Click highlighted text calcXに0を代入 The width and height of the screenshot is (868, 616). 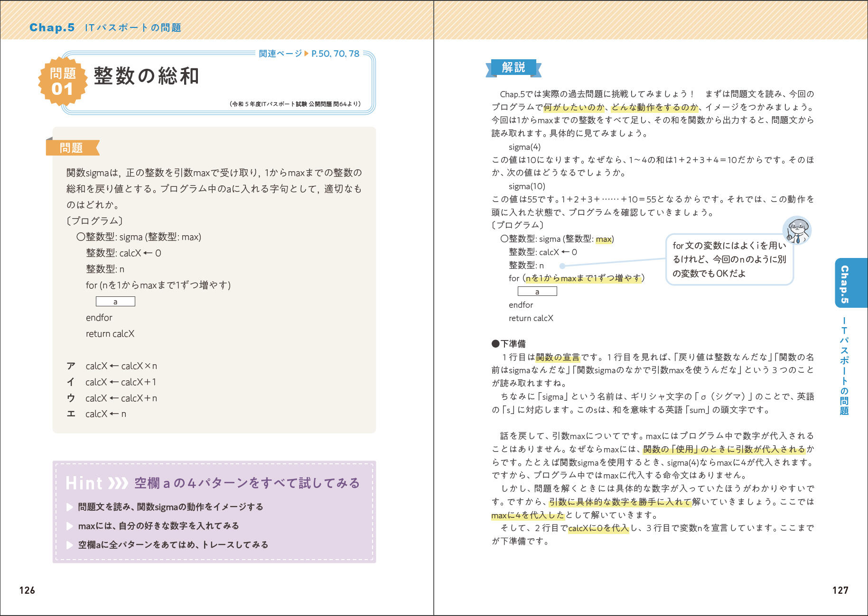click(x=598, y=528)
